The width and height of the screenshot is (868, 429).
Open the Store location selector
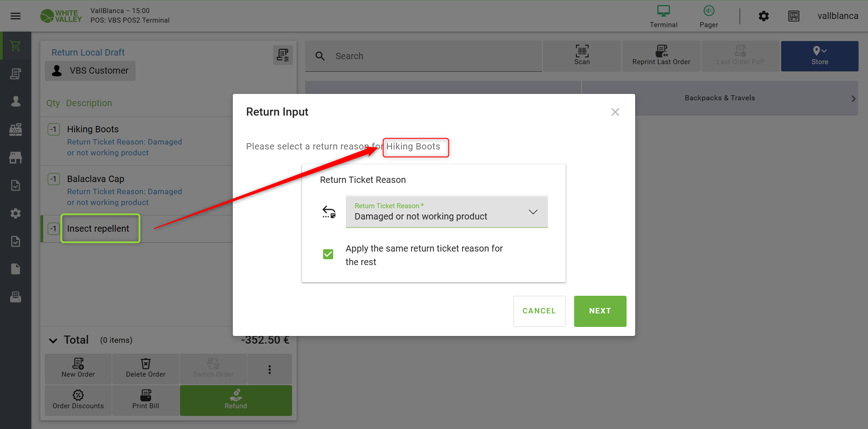pyautogui.click(x=819, y=56)
